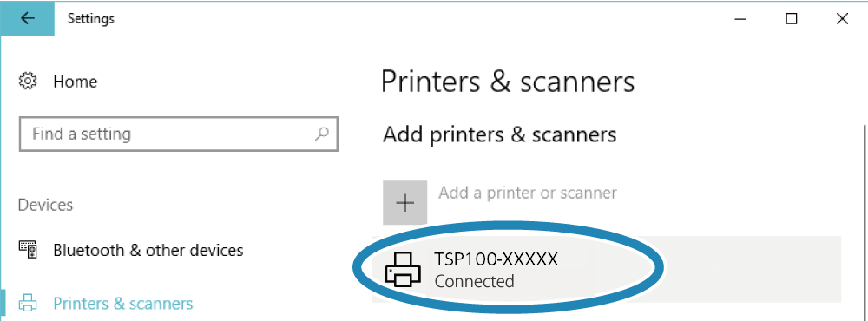Screen dimensions: 868x321
Task: Click the Connected status under TSP100
Action: (475, 281)
